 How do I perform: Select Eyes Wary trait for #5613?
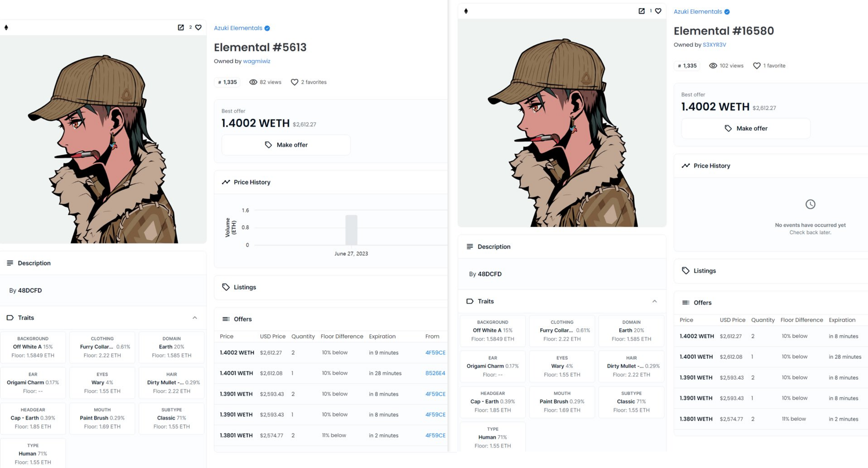coord(102,383)
